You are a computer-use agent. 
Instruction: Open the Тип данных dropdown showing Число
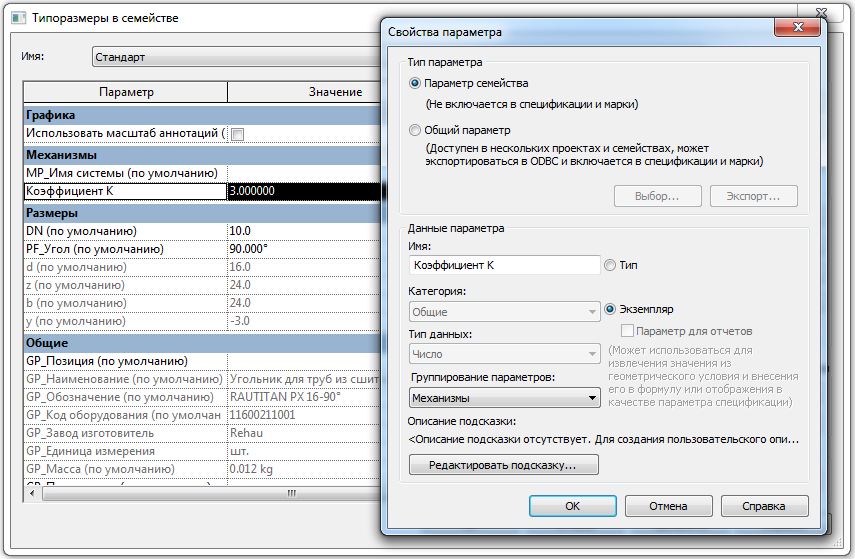pos(504,354)
